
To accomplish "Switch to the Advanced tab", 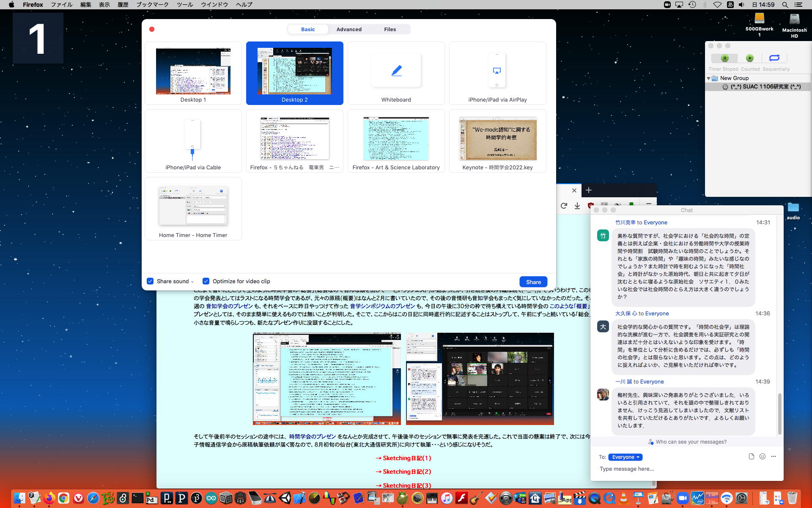I will [349, 29].
